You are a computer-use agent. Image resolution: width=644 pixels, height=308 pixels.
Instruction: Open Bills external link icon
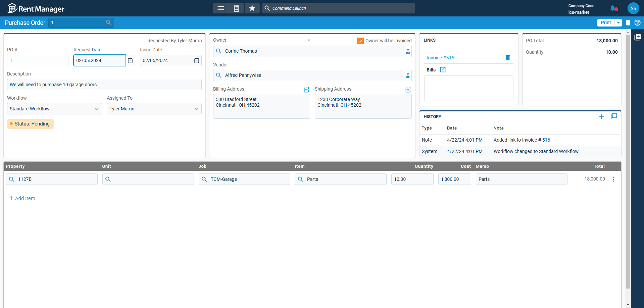coord(443,70)
